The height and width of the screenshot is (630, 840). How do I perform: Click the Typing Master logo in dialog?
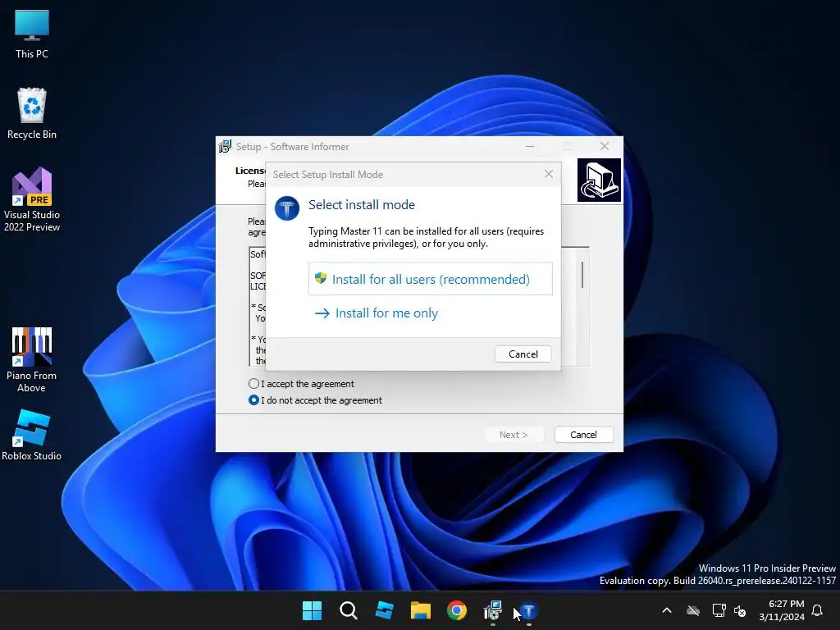tap(287, 208)
